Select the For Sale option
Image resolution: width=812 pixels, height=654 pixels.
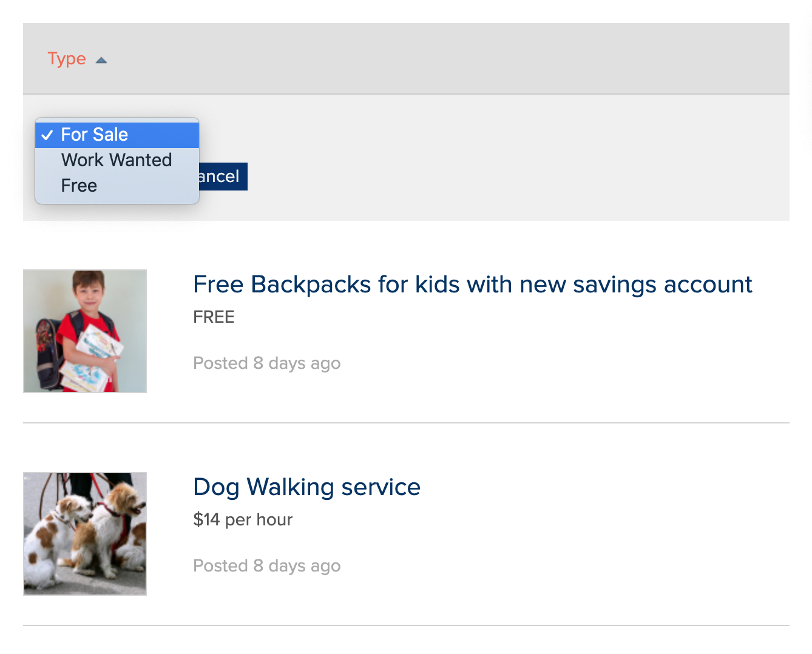pos(95,135)
